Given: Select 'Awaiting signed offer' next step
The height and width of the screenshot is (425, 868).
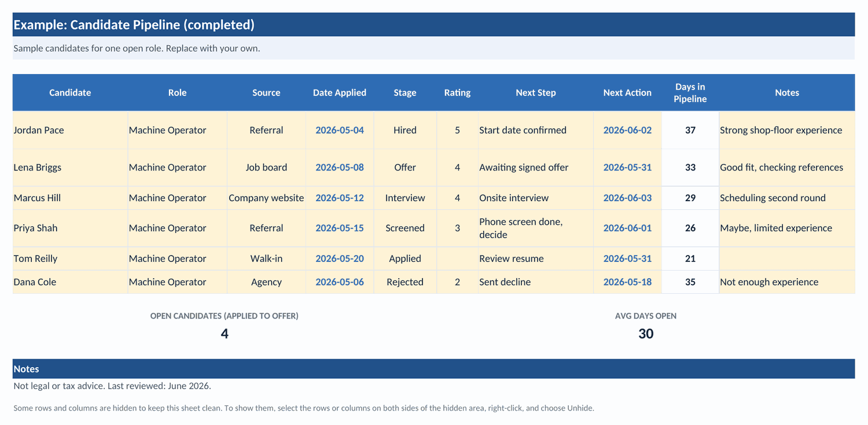Looking at the screenshot, I should 536,167.
